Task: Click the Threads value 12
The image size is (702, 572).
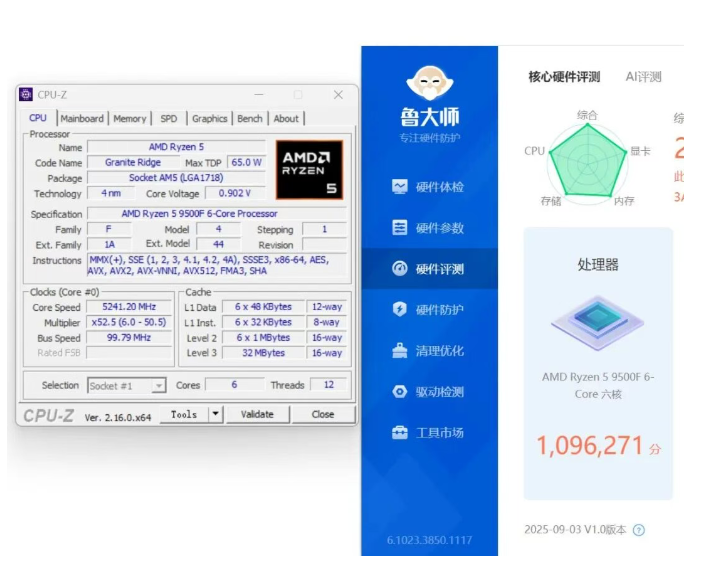Action: pyautogui.click(x=329, y=385)
